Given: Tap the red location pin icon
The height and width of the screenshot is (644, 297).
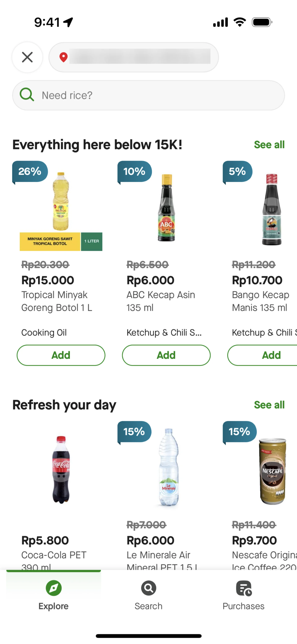Looking at the screenshot, I should 64,57.
